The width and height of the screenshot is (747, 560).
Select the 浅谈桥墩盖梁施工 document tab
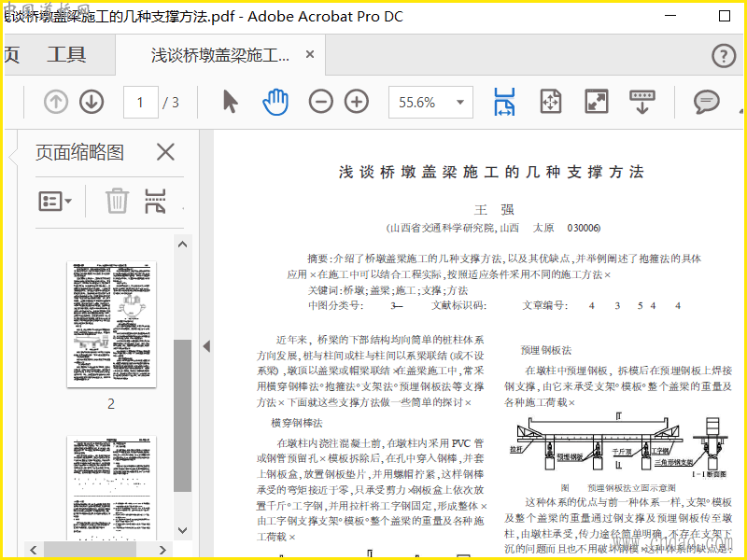pyautogui.click(x=219, y=55)
